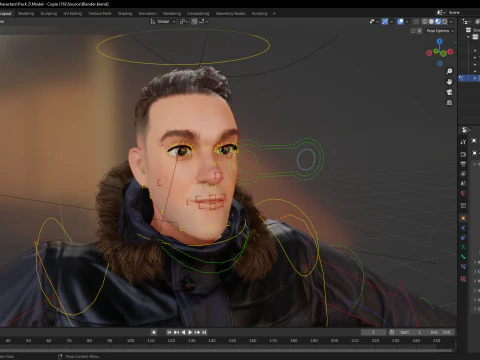Select wireframe viewport shading
This screenshot has width=480, height=360.
[425, 22]
